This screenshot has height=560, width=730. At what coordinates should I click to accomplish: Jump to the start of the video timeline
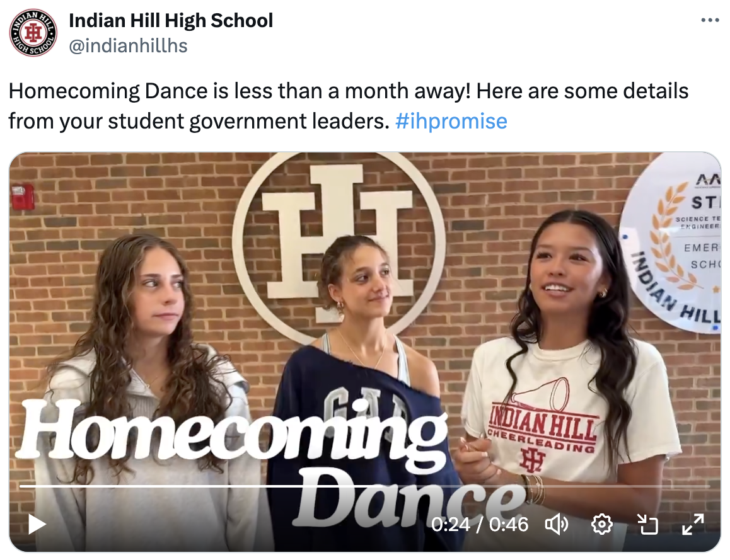click(x=20, y=486)
